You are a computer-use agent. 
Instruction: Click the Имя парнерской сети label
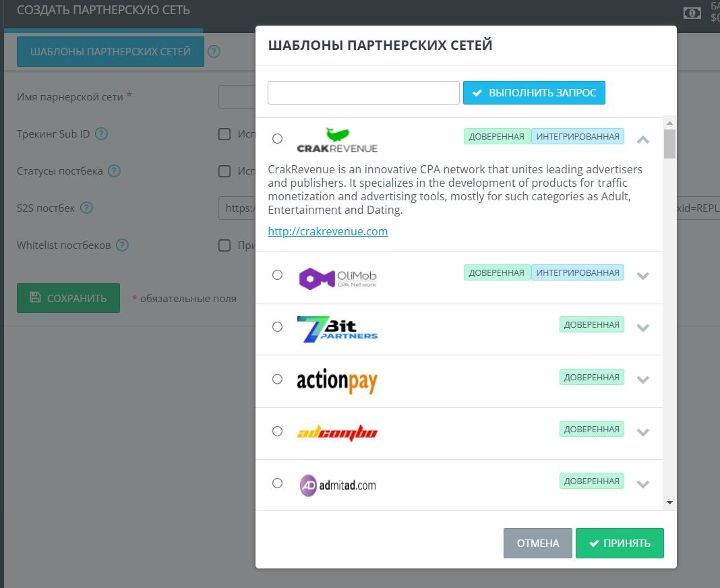70,97
